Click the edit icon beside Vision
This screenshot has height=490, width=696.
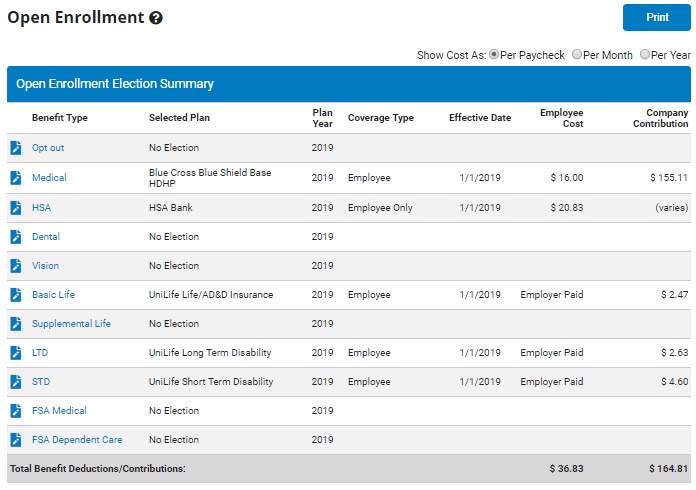pos(16,266)
